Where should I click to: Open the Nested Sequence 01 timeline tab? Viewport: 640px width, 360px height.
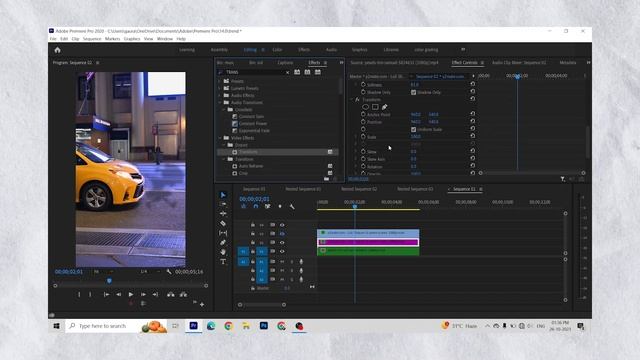303,189
